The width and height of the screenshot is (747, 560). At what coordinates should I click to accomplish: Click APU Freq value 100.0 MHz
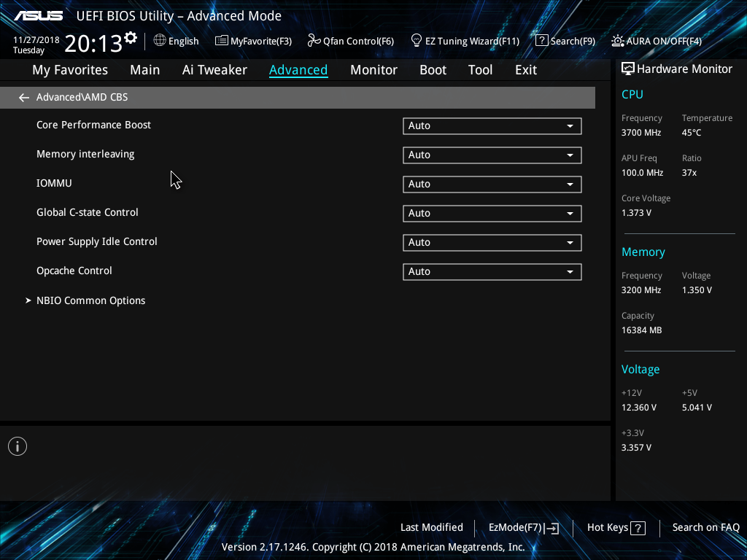click(x=642, y=173)
